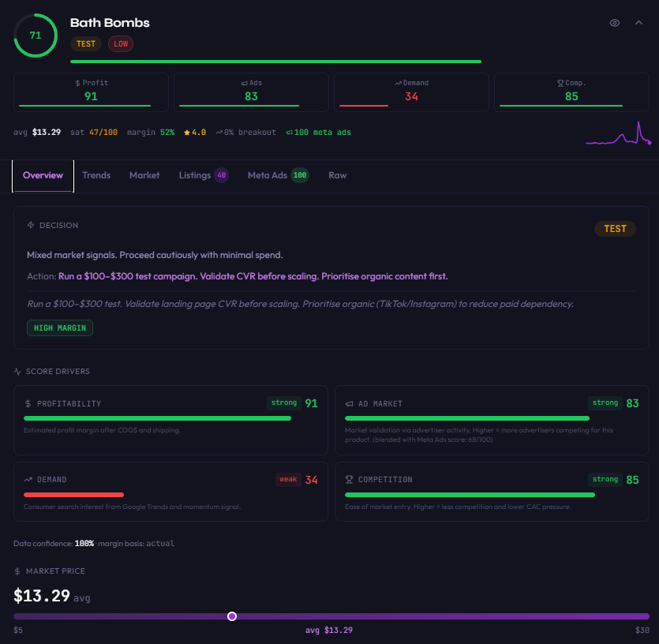Image resolution: width=659 pixels, height=644 pixels.
Task: Click the weak badge on DEMAND
Action: pos(288,479)
